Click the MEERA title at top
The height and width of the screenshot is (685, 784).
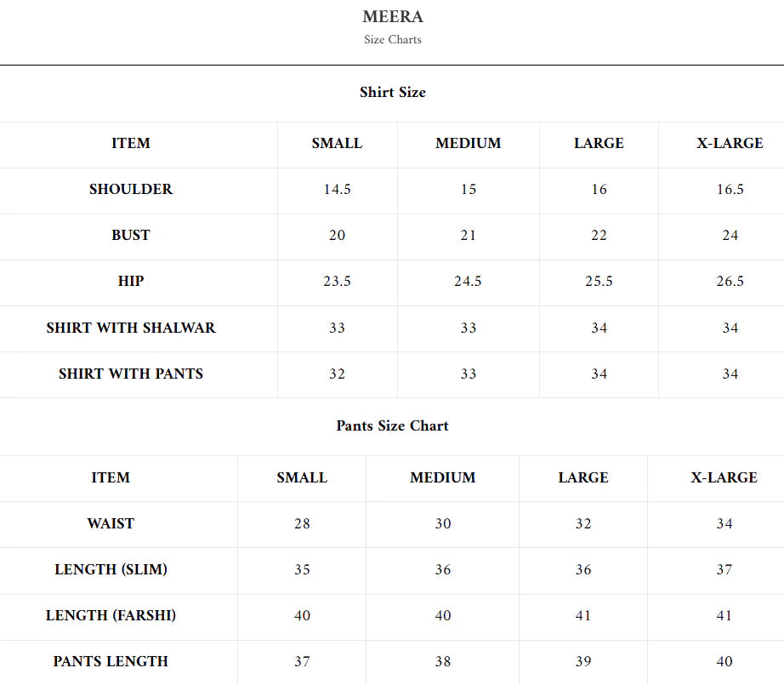tap(392, 17)
